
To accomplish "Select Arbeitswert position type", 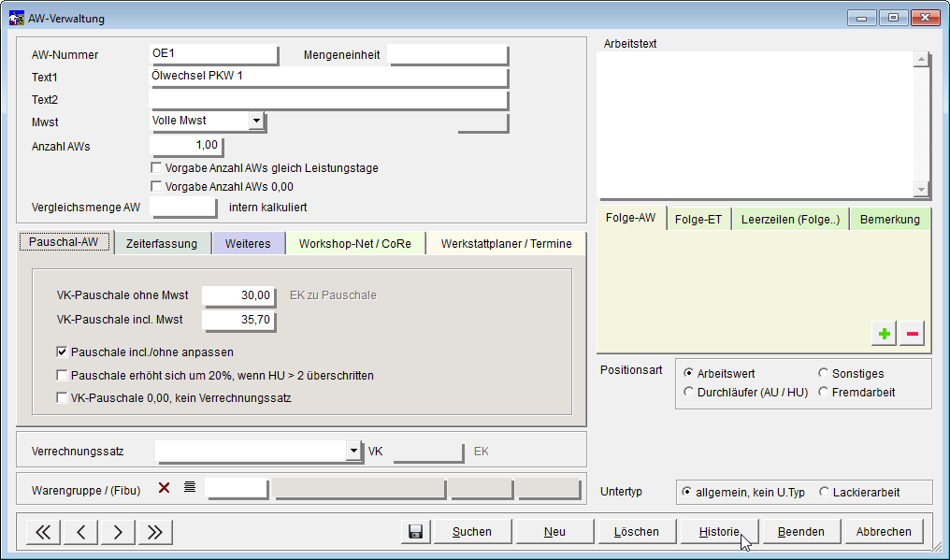I will pos(688,373).
